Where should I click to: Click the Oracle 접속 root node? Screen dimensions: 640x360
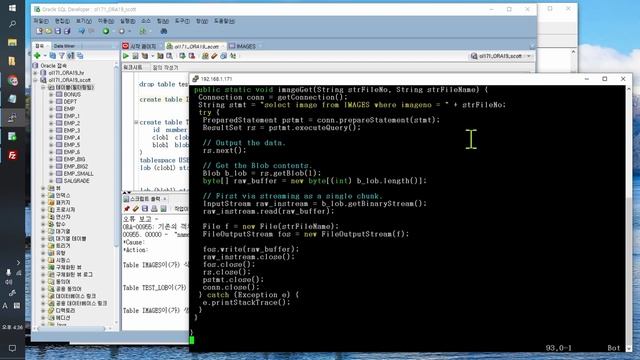(53, 65)
